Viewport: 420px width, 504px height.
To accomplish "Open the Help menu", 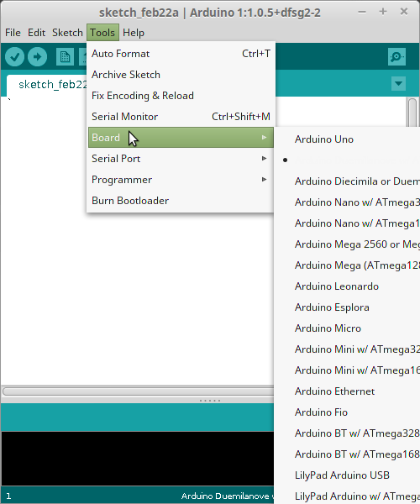I will pyautogui.click(x=134, y=33).
